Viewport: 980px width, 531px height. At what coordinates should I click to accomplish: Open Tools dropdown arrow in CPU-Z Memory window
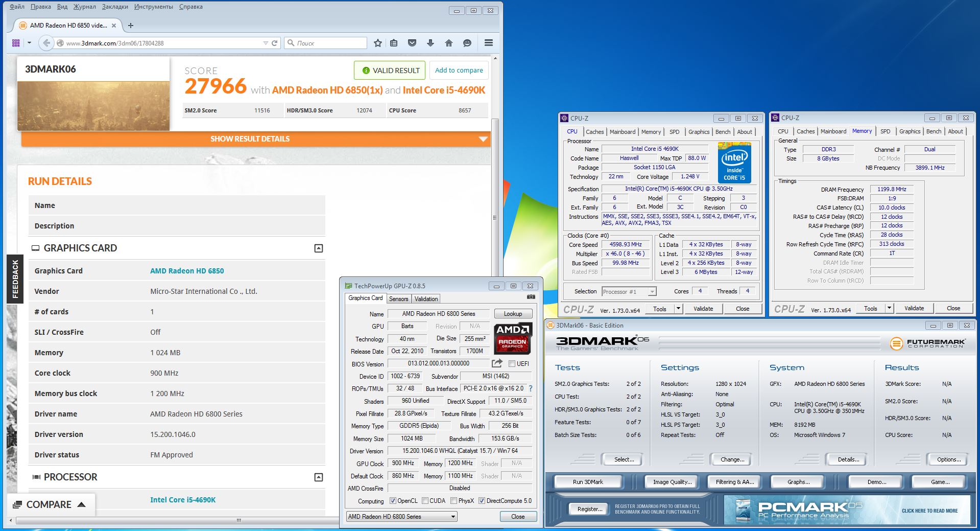tap(889, 308)
